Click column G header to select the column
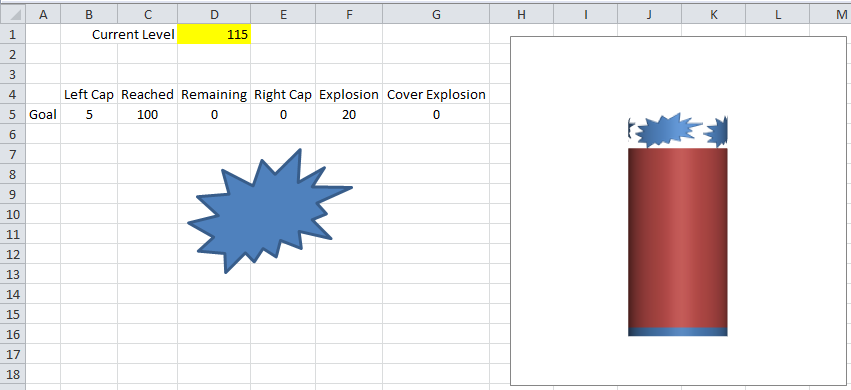Screen dimensions: 851x390 [x=436, y=15]
